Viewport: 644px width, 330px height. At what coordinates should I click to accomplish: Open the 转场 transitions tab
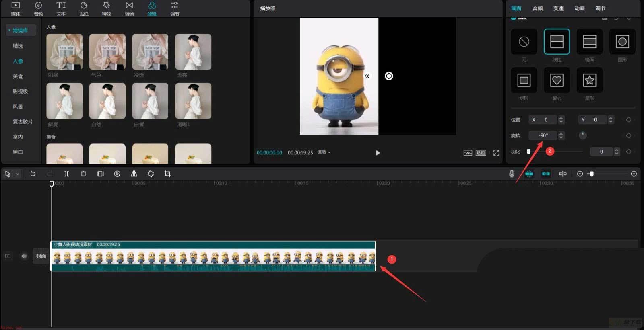coord(129,9)
